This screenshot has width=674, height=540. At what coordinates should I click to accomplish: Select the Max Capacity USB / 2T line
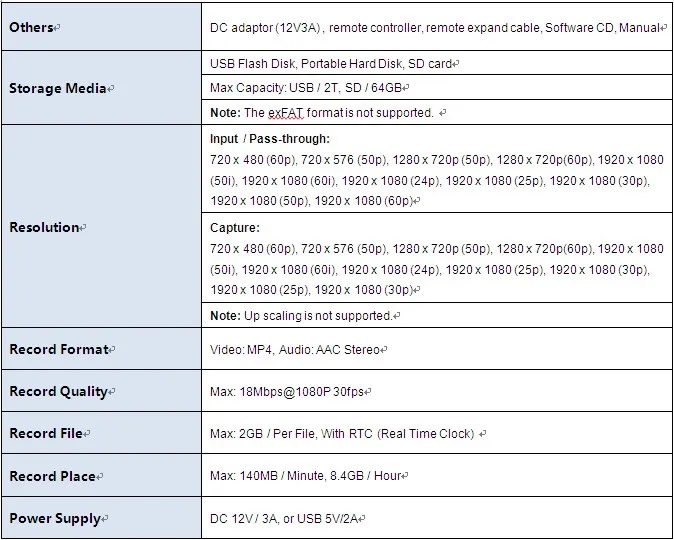point(306,88)
